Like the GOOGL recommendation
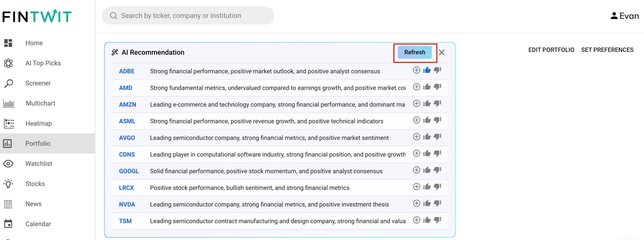644x240 pixels. 427,170
